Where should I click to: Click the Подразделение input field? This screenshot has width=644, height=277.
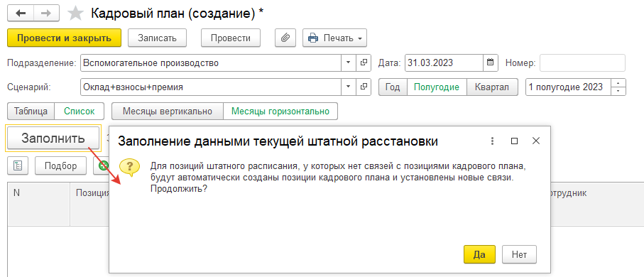click(211, 63)
